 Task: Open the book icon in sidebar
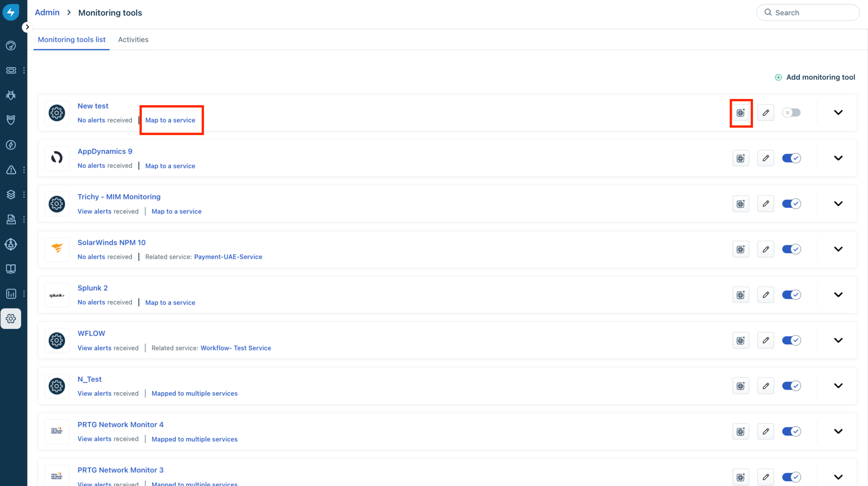coord(11,269)
